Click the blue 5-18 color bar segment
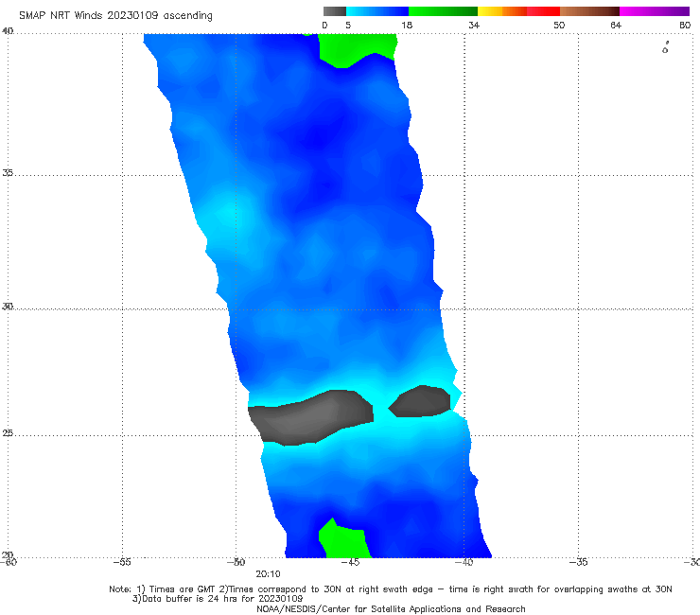Viewport: 700px width, 615px height. 377,11
